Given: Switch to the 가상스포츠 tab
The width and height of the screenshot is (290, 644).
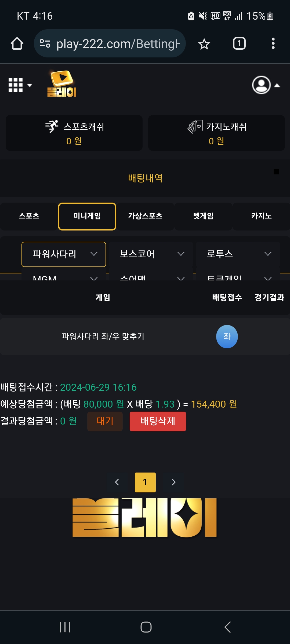Looking at the screenshot, I should [x=145, y=216].
